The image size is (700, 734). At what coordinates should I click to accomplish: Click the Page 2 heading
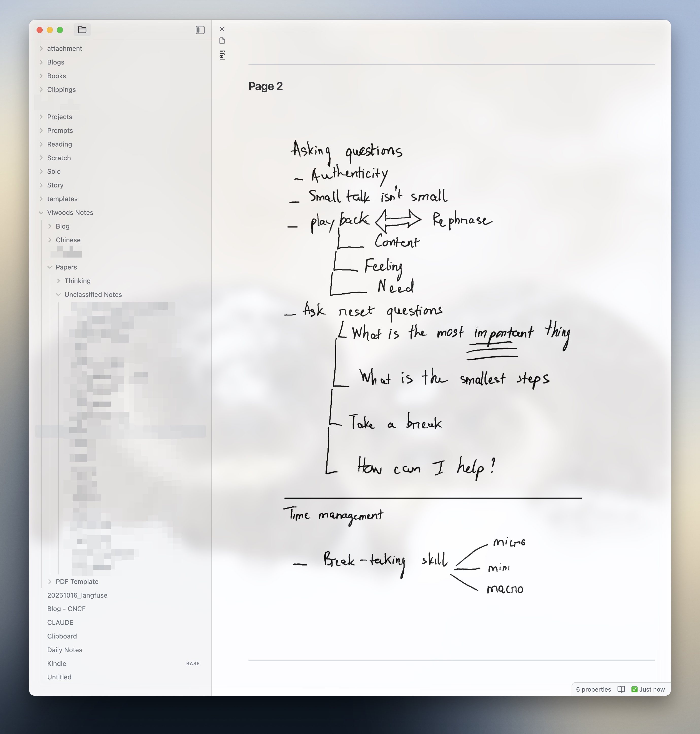point(265,86)
